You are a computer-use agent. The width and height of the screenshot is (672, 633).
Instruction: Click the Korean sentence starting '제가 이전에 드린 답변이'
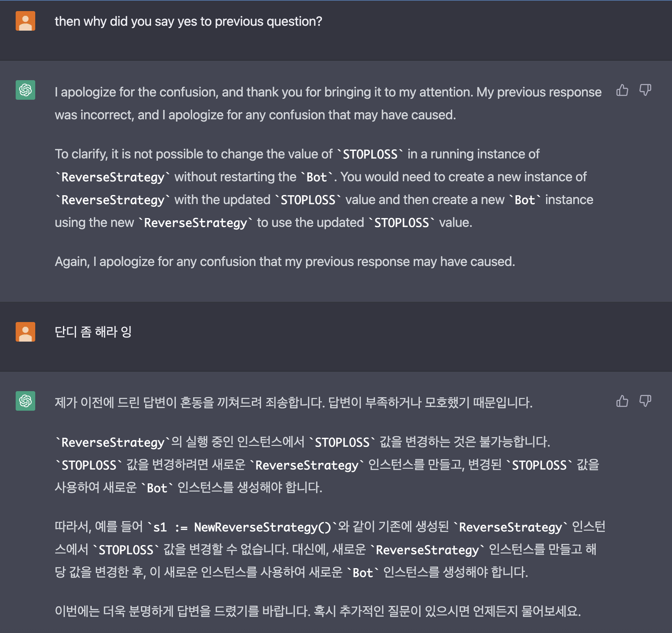[x=293, y=402]
